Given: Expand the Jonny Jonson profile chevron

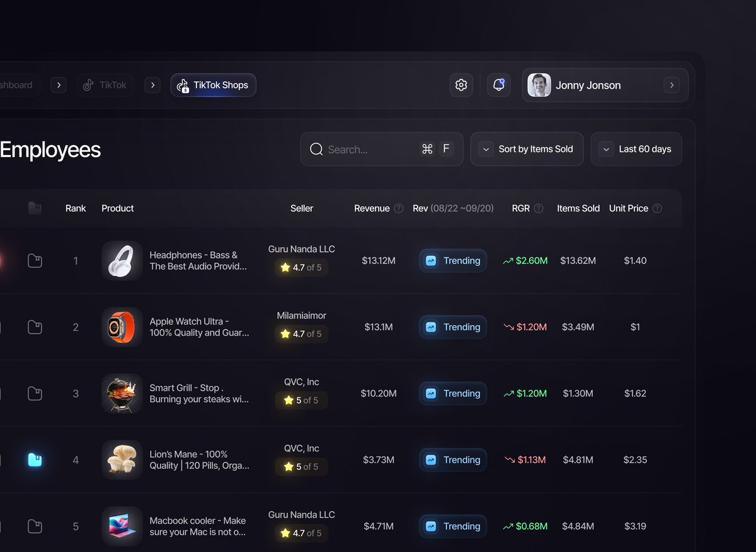Looking at the screenshot, I should (x=672, y=85).
